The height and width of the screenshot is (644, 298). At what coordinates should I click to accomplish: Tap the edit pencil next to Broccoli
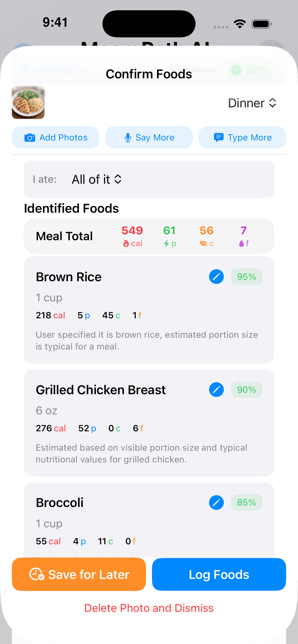pos(216,502)
